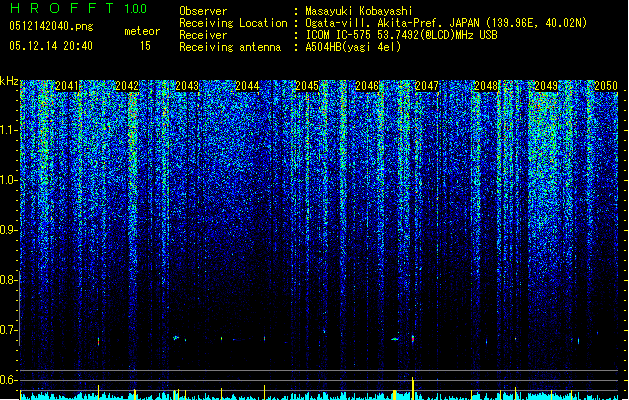The height and width of the screenshot is (400, 629).
Task: Click the observer name Masayuki Kobayashi
Action: click(x=359, y=11)
